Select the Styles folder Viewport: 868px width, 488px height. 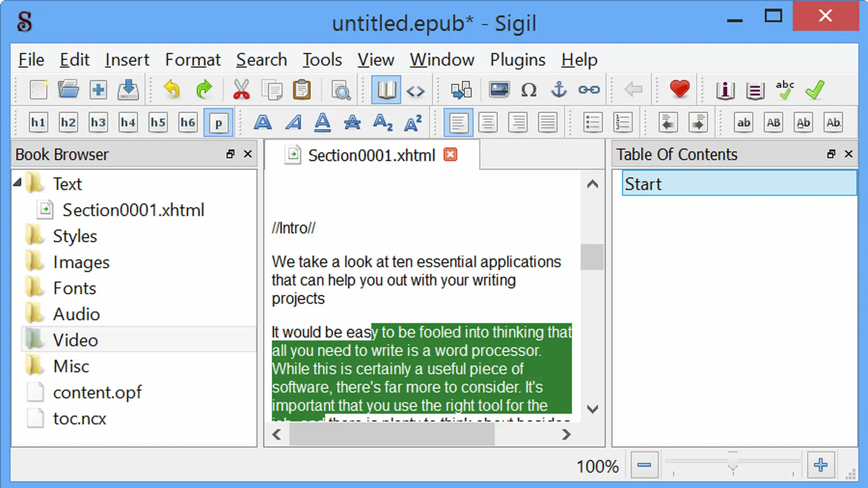(x=75, y=236)
